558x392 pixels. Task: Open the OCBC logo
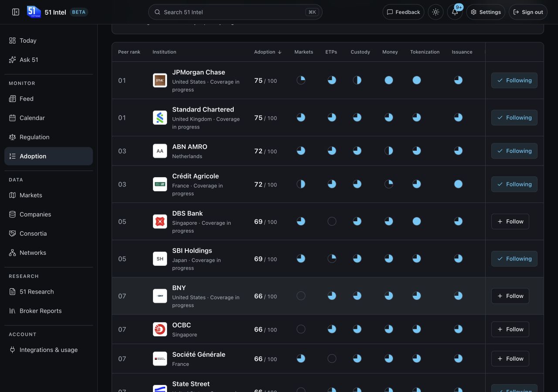(160, 329)
